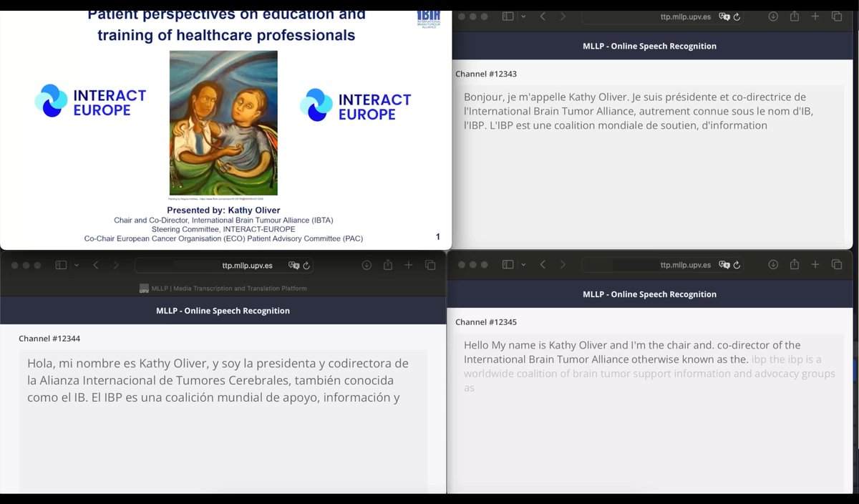Reload page in Channel #12344 window
The image size is (859, 504).
point(306,265)
